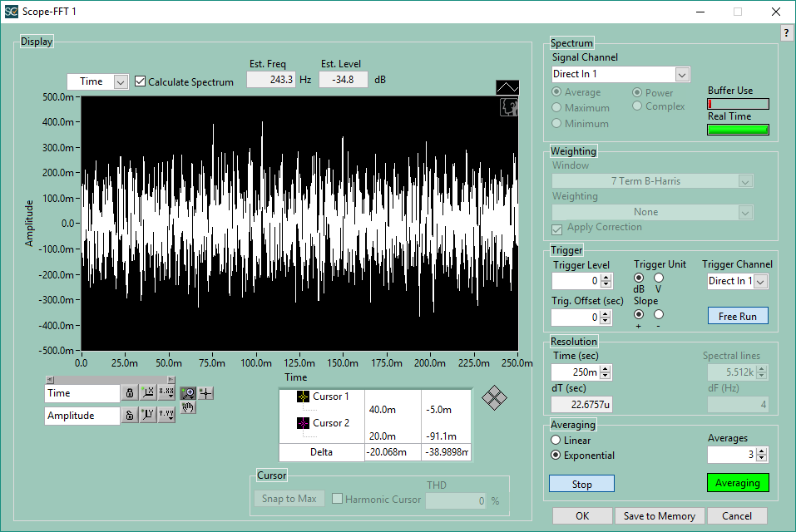The height and width of the screenshot is (532, 796).
Task: Select dB as the trigger unit
Action: [x=639, y=278]
